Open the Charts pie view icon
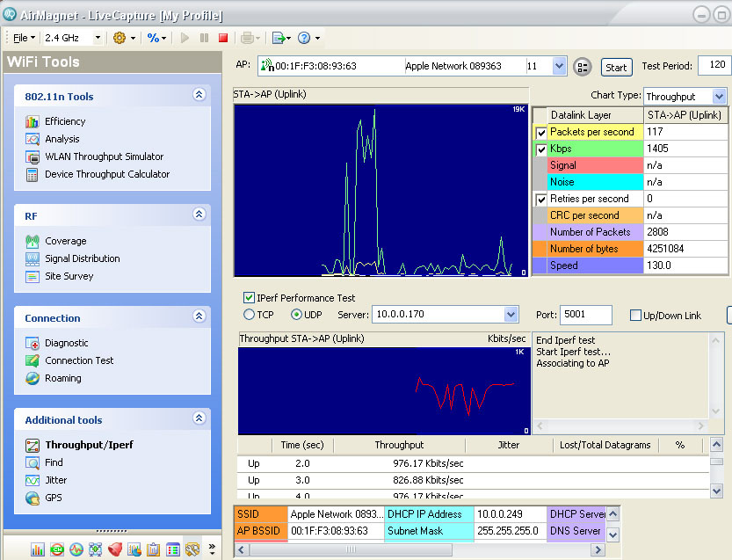 134,549
